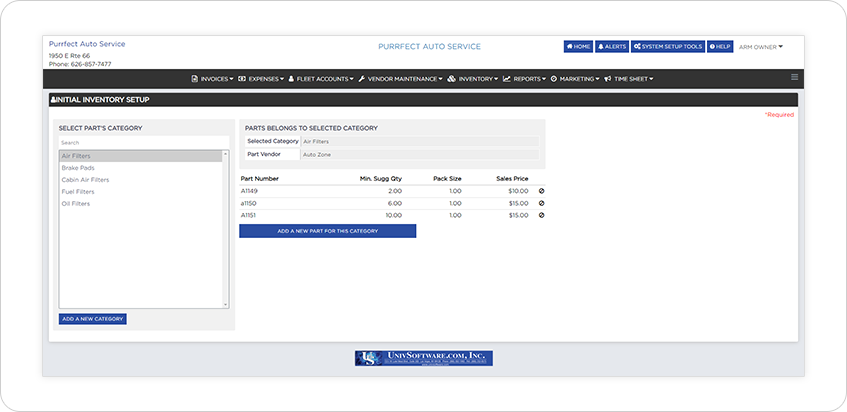Click the Pack Size column header
Image resolution: width=847 pixels, height=412 pixels.
coord(447,179)
